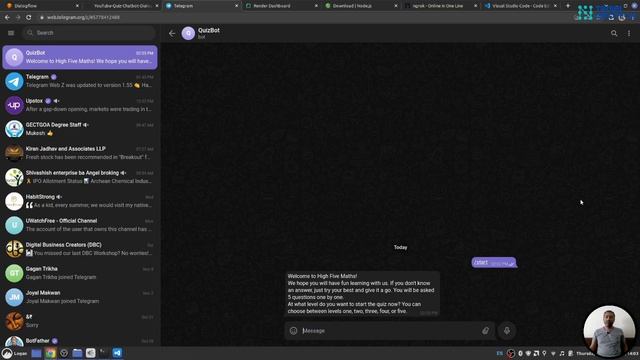The width and height of the screenshot is (640, 360).
Task: Open the BotFather chat
Action: pos(80,341)
